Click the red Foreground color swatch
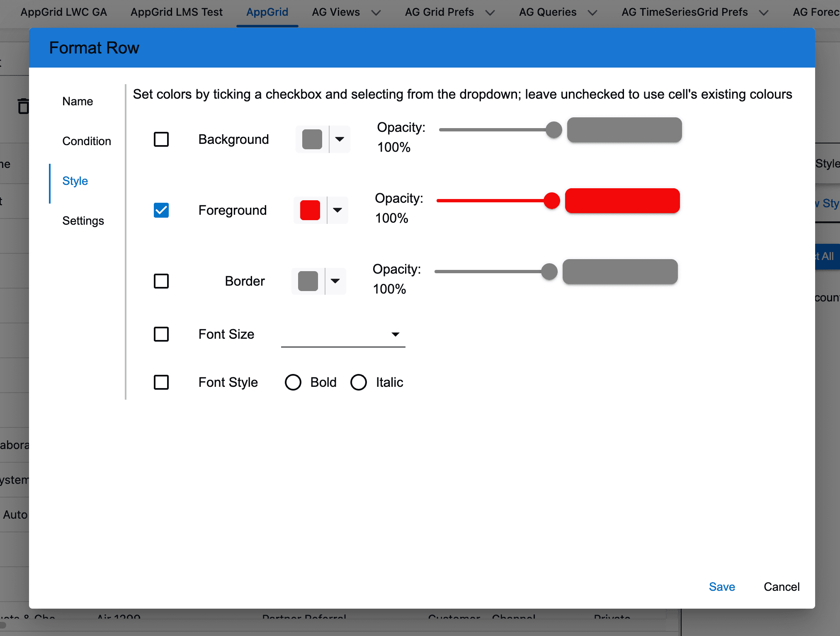This screenshot has width=840, height=636. point(310,210)
